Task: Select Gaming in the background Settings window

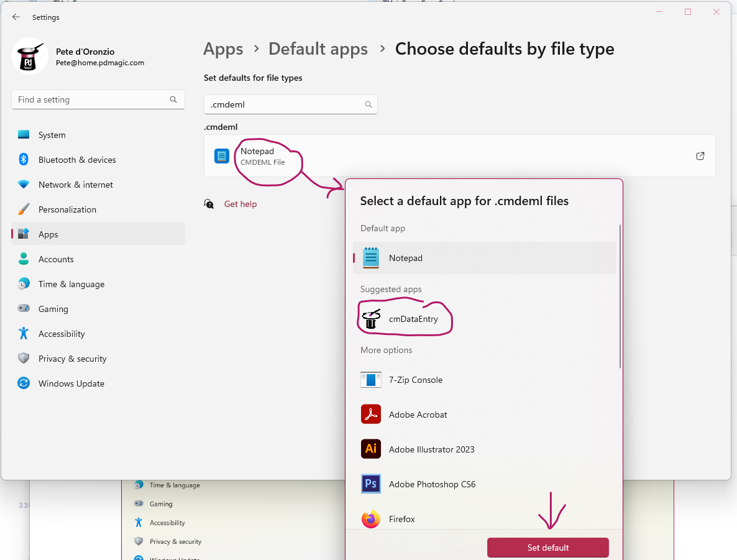Action: click(153, 503)
